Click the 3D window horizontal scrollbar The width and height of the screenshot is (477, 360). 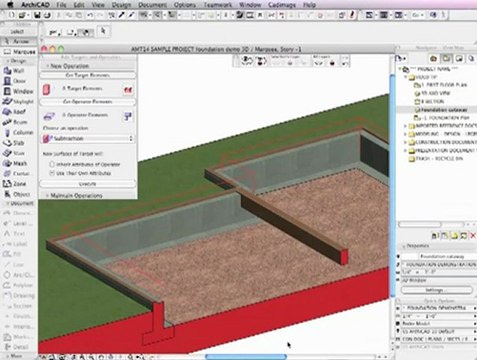point(246,357)
